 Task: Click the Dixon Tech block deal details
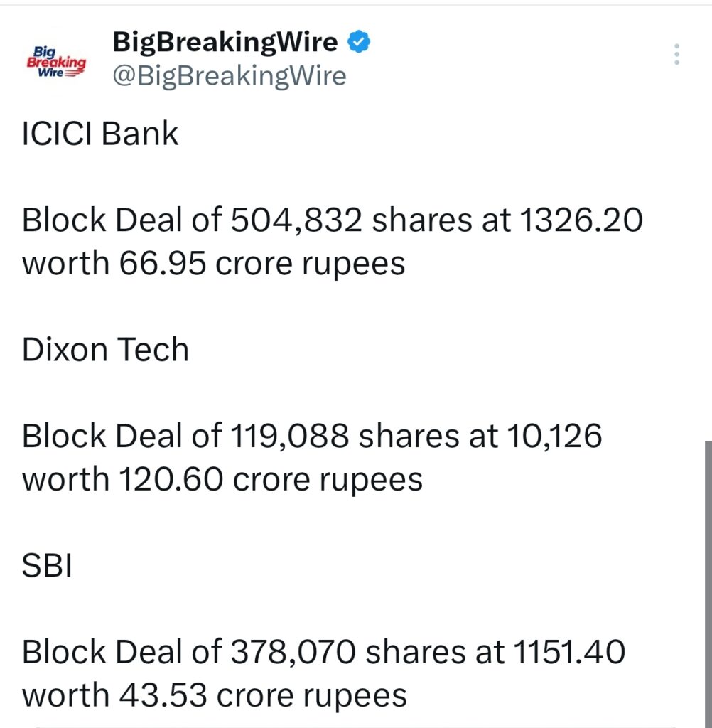313,456
